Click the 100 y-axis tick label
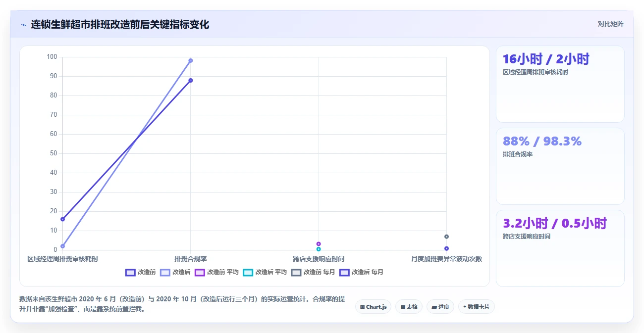 point(52,57)
